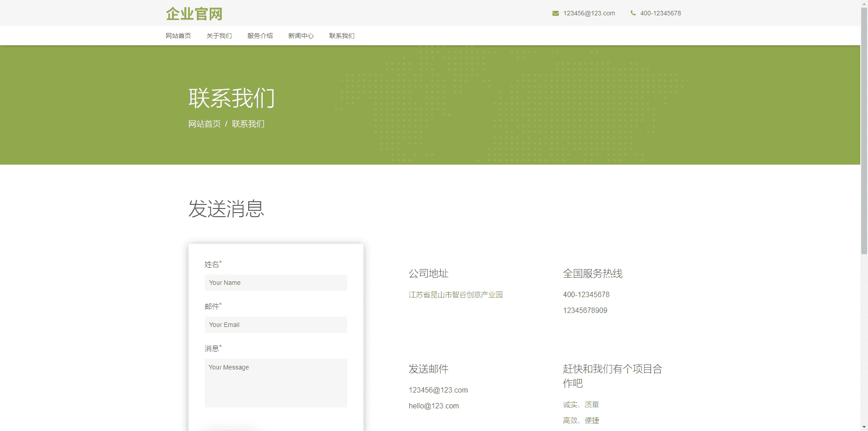Click the 邮件 field label

tap(212, 307)
